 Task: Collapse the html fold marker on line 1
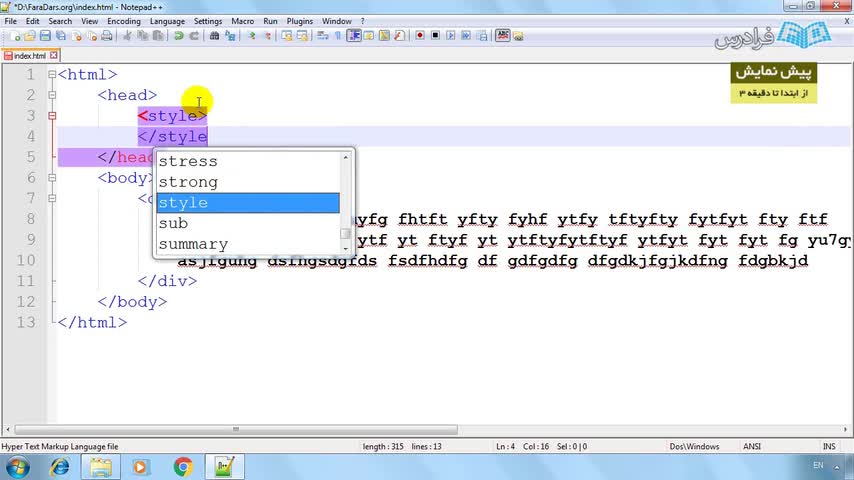[x=52, y=75]
